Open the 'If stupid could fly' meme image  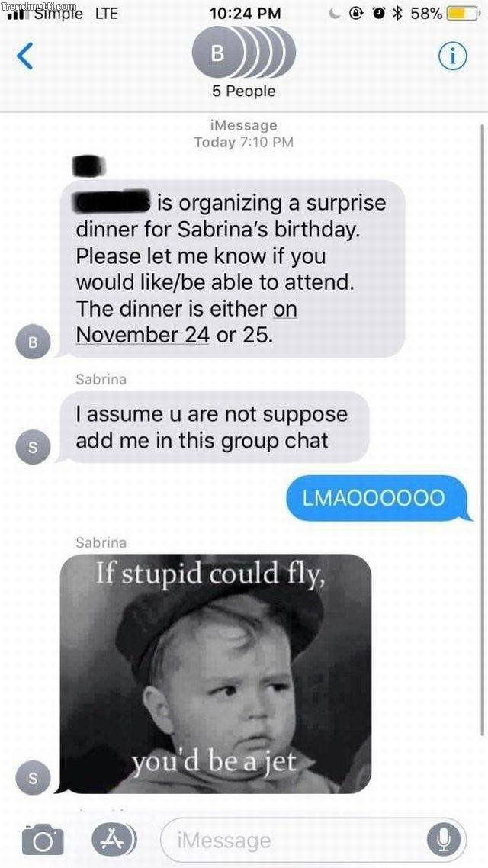click(216, 674)
